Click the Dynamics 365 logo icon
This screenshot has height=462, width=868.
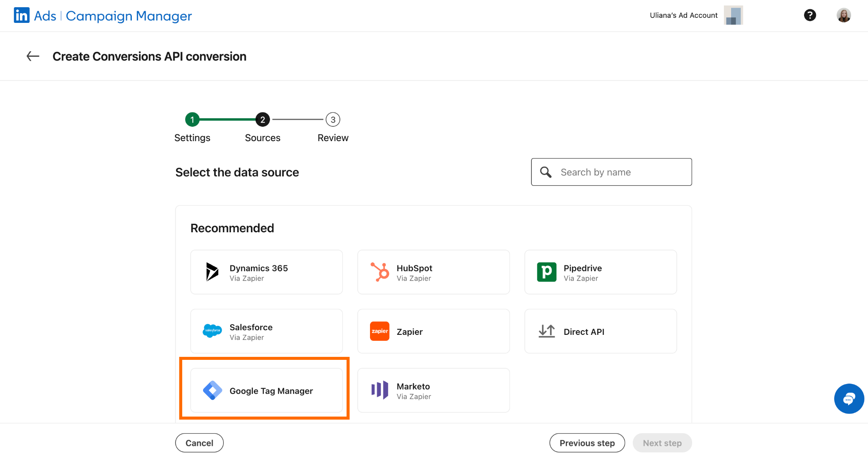[x=212, y=272]
